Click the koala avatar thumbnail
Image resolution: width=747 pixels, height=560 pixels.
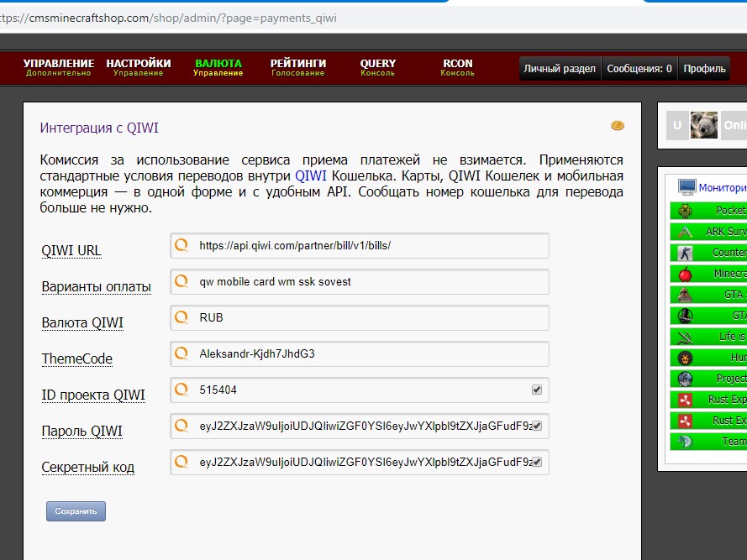coord(703,126)
